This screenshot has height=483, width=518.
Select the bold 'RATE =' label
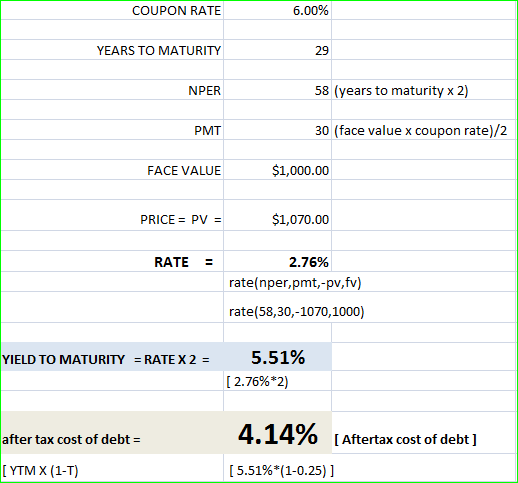pyautogui.click(x=183, y=262)
